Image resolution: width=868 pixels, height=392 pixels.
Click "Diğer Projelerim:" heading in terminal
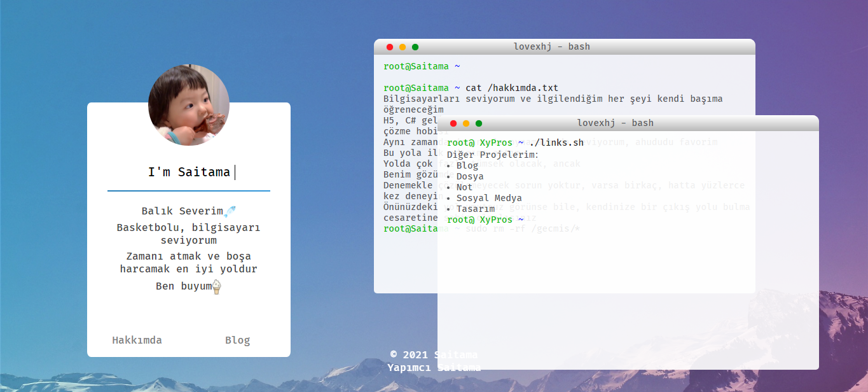[493, 155]
